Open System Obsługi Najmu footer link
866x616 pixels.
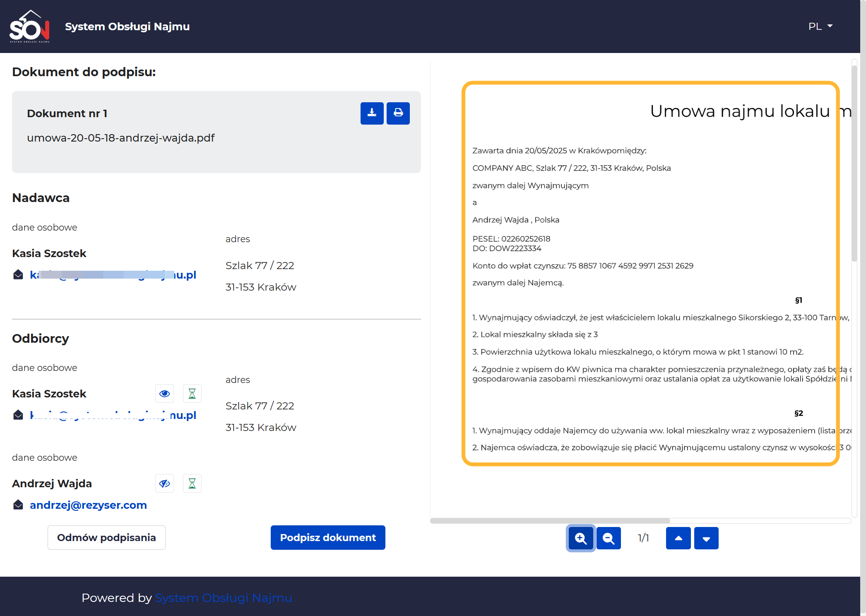[x=224, y=598]
